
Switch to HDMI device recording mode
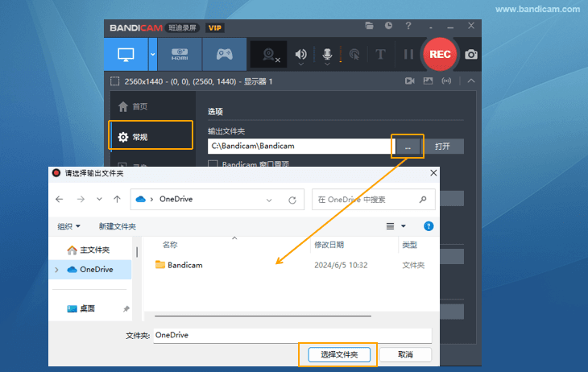coord(180,55)
